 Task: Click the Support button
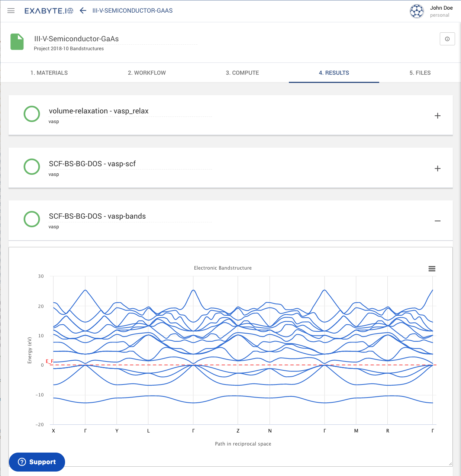(x=37, y=462)
